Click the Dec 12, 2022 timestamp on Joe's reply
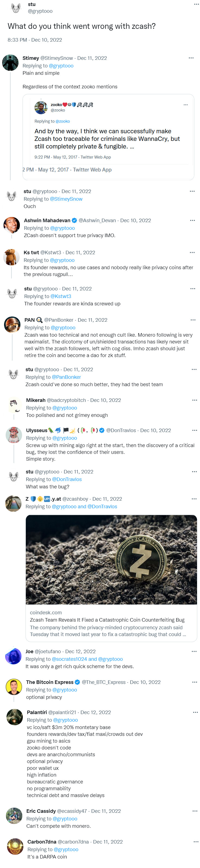The image size is (200, 868). tap(80, 651)
